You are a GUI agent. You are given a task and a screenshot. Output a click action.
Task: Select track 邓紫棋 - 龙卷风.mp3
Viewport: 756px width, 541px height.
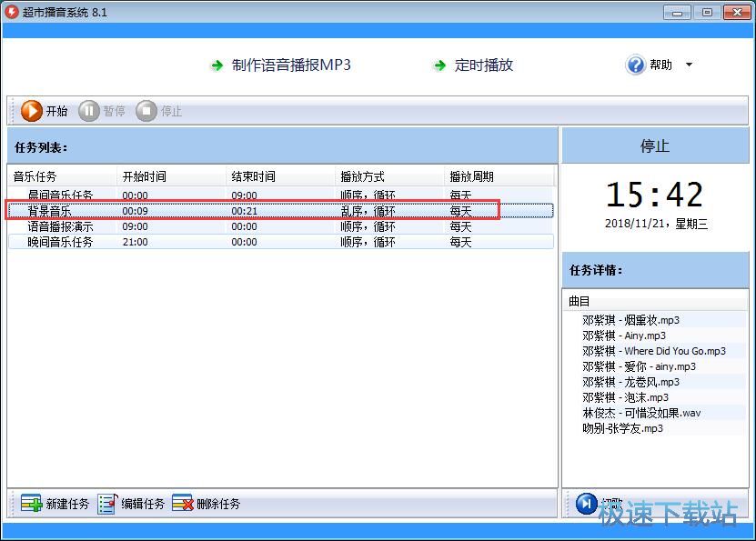(x=630, y=382)
